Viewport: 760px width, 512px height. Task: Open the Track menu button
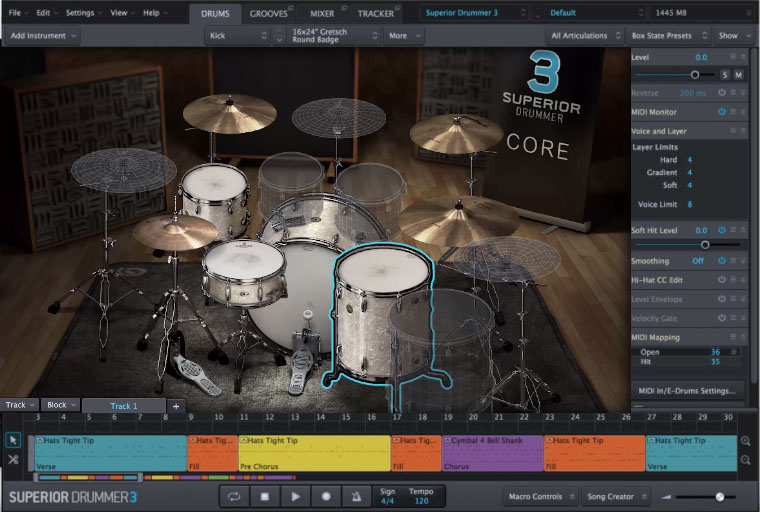[19, 405]
